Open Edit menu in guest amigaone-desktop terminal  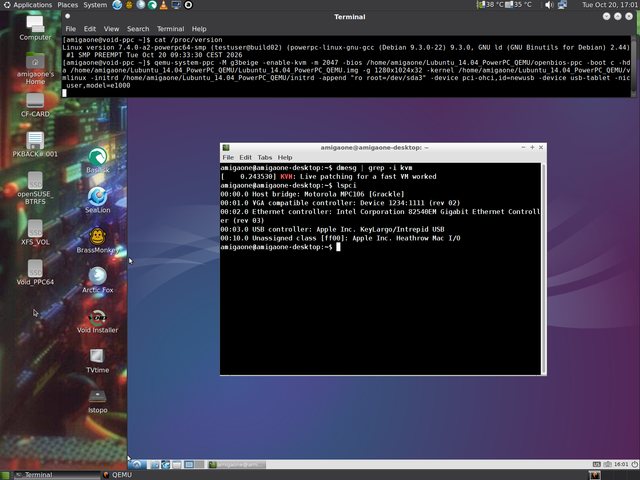tap(245, 158)
